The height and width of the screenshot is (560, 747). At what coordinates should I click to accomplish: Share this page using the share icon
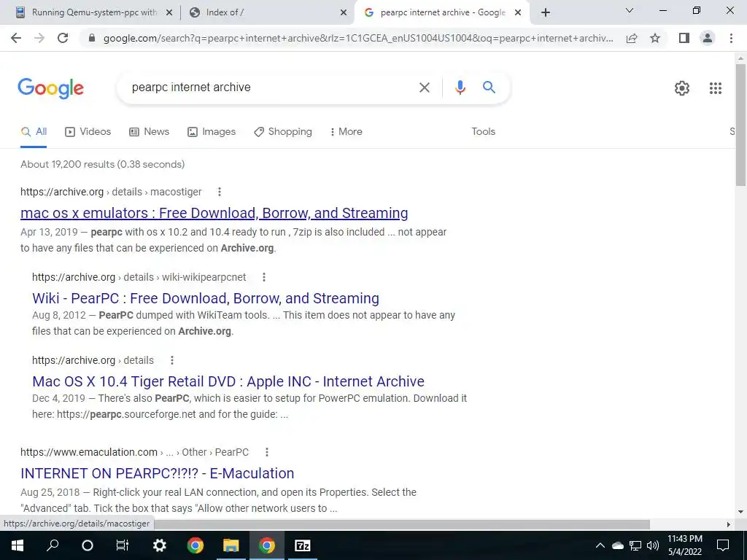[x=632, y=38]
